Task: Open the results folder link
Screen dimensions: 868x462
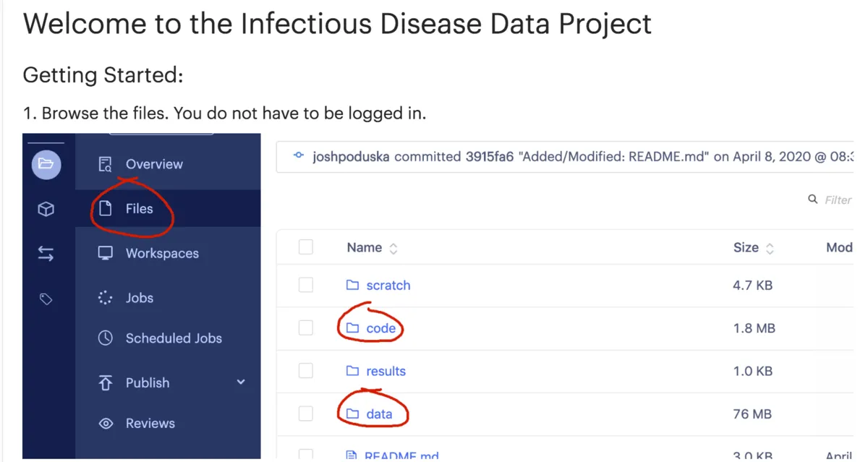Action: (386, 371)
